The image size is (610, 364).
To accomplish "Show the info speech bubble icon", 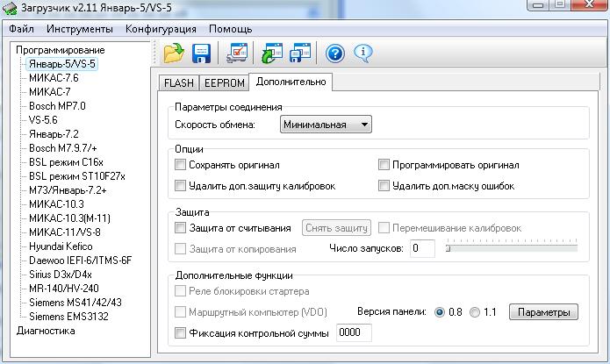I will tap(363, 54).
